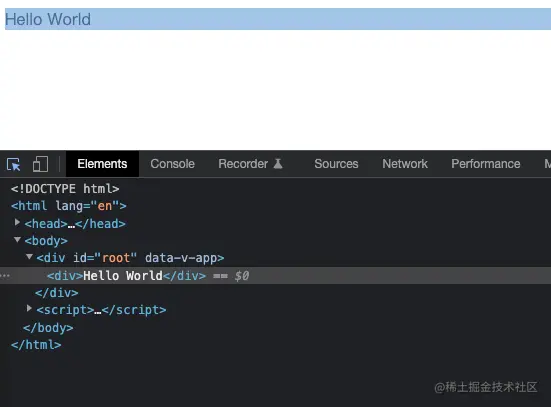Viewport: 551px width, 407px height.
Task: Expand the script element node
Action: tap(29, 309)
